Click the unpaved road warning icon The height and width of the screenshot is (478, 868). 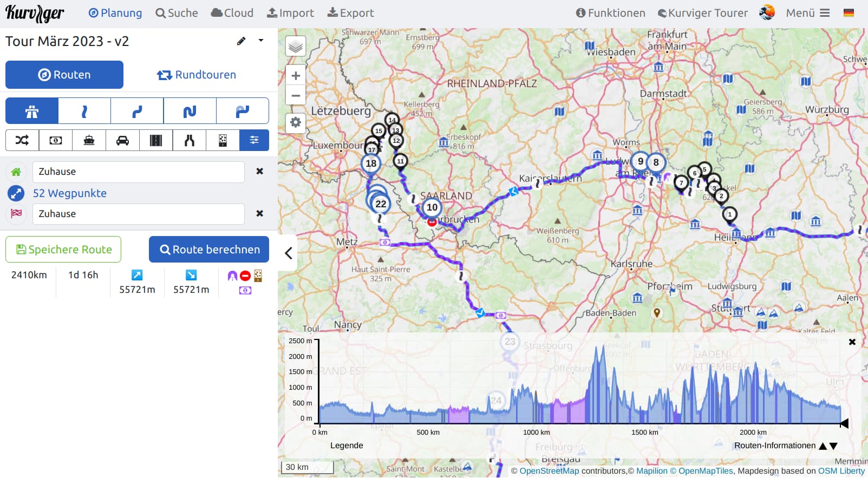pyautogui.click(x=258, y=276)
